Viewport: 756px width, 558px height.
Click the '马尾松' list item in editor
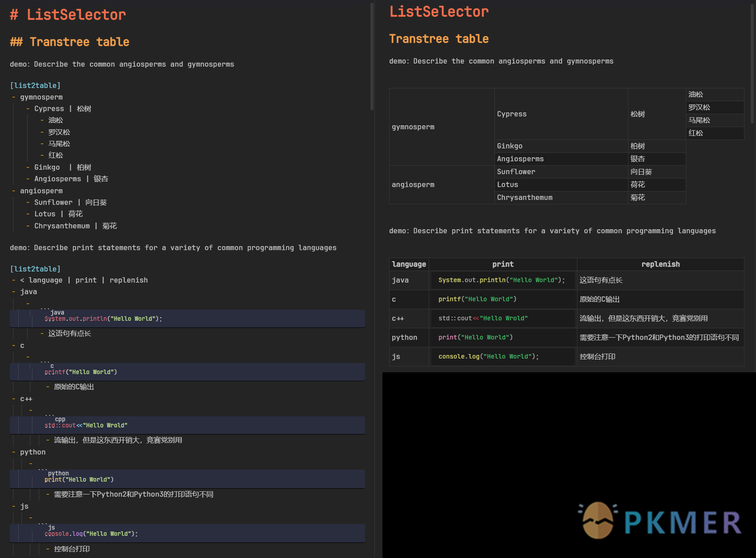pos(59,143)
